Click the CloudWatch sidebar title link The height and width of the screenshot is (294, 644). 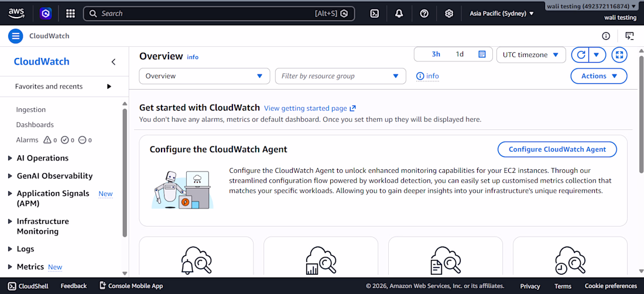click(x=42, y=62)
